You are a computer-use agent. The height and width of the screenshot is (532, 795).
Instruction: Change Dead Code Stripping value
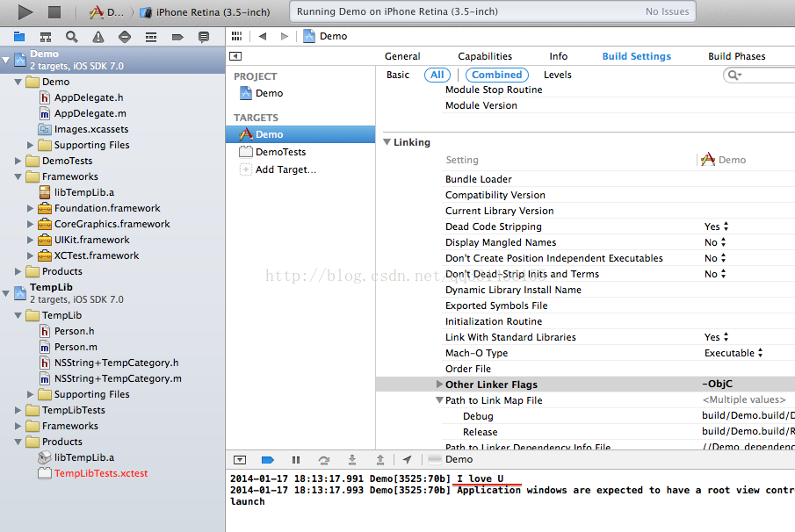pos(716,226)
